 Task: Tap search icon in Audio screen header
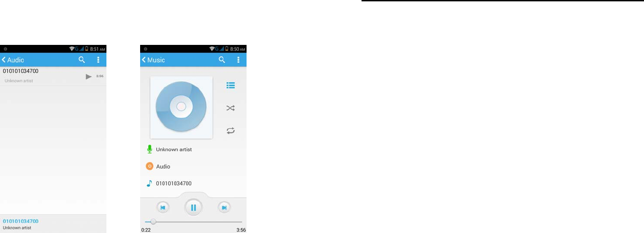82,60
